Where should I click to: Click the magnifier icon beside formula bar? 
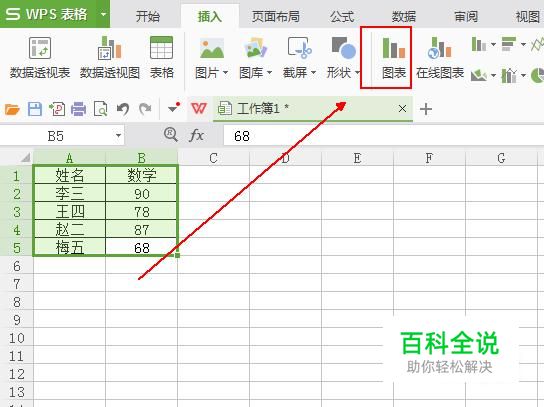170,134
